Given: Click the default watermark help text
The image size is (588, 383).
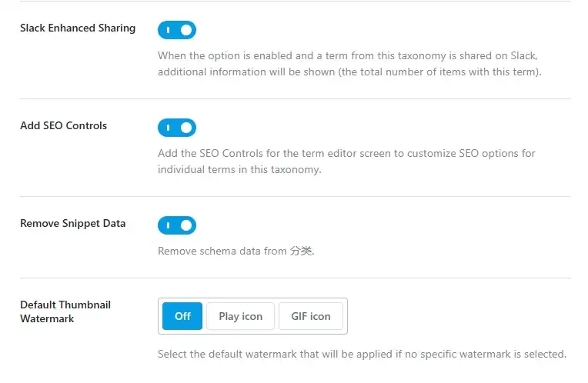Looking at the screenshot, I should point(362,354).
